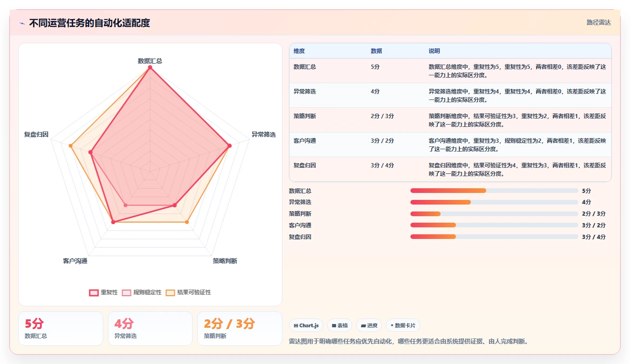Toggle the 结果可验证性 legend item
Screen dimensions: 630x364
[188, 292]
